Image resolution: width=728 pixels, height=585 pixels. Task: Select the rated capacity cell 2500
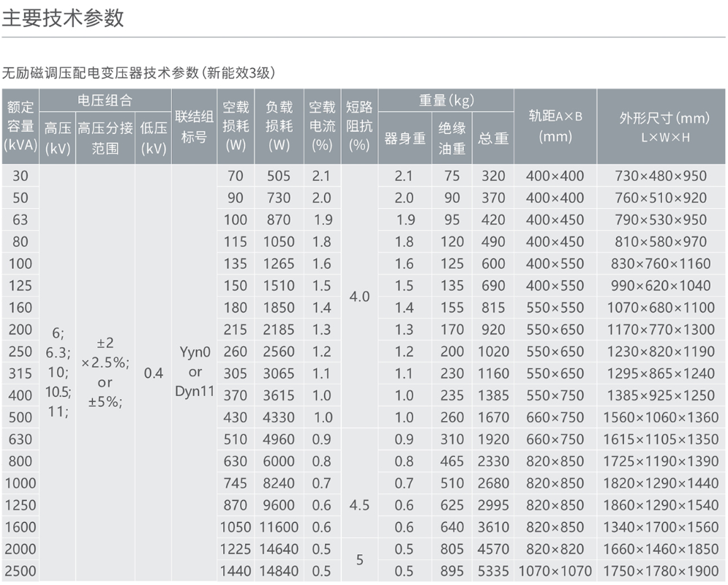click(20, 571)
